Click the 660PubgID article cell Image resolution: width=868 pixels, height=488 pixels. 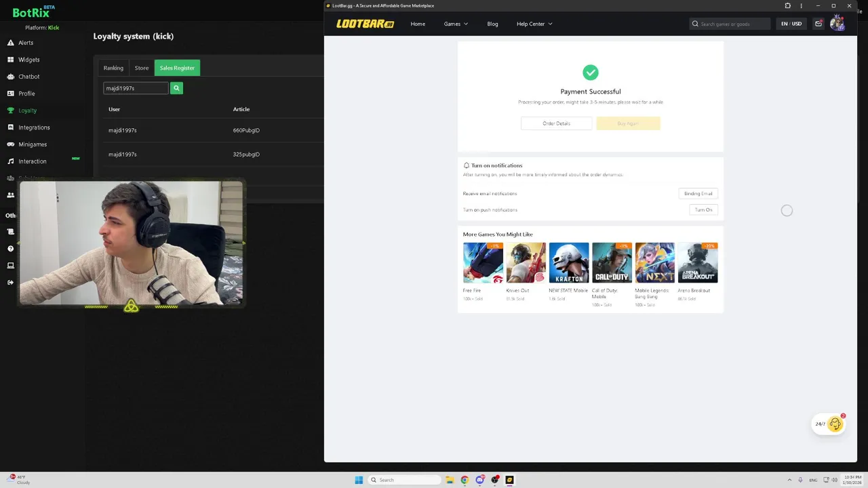(x=246, y=130)
